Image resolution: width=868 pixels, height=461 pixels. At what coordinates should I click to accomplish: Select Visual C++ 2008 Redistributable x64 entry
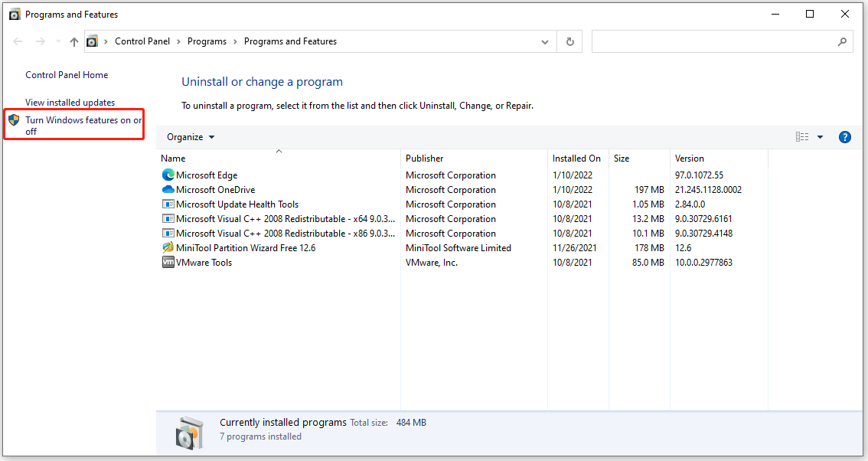click(x=285, y=219)
